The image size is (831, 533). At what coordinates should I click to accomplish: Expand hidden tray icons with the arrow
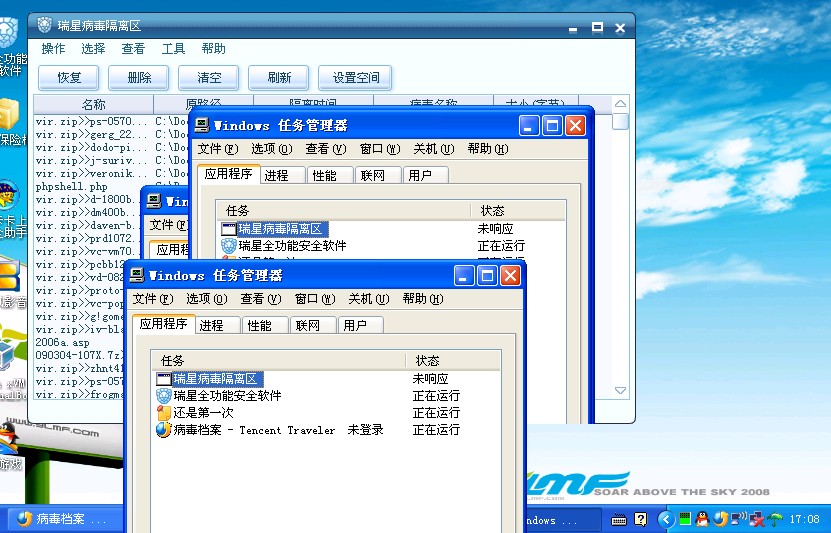coord(666,519)
